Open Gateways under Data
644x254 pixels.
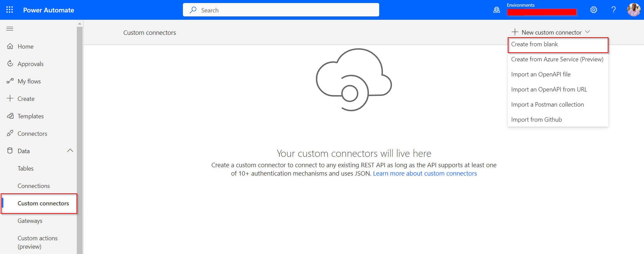tap(30, 221)
